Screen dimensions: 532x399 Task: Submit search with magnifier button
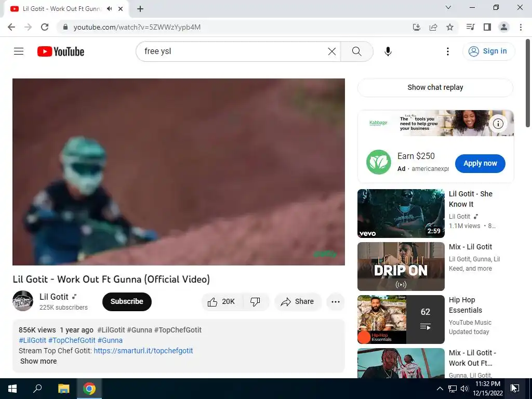(356, 51)
